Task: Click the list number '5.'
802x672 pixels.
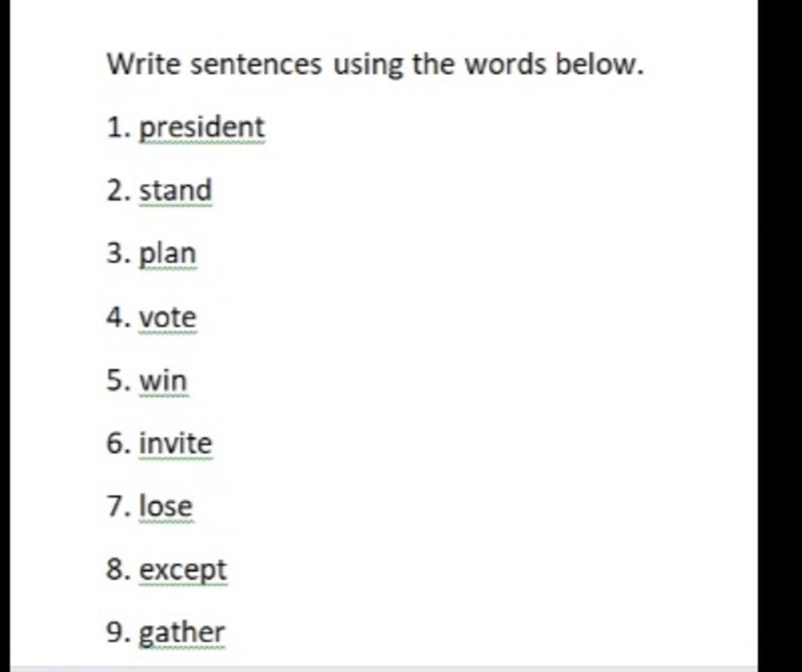Action: [x=119, y=381]
